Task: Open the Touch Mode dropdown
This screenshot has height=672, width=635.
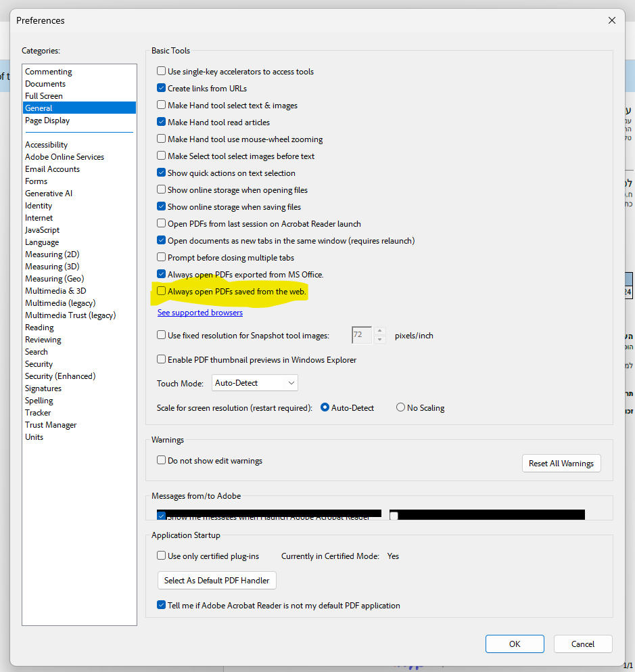Action: click(254, 382)
